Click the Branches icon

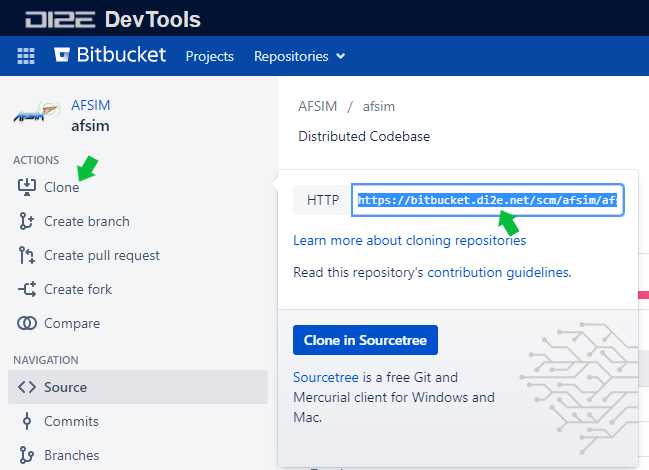[26, 455]
